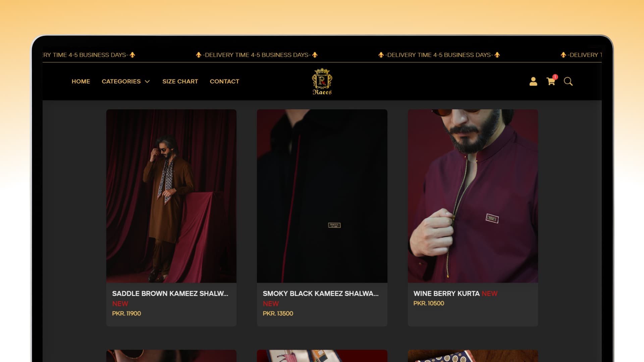The image size is (644, 362).
Task: Click the PKR. 11900 price text
Action: pos(126,313)
